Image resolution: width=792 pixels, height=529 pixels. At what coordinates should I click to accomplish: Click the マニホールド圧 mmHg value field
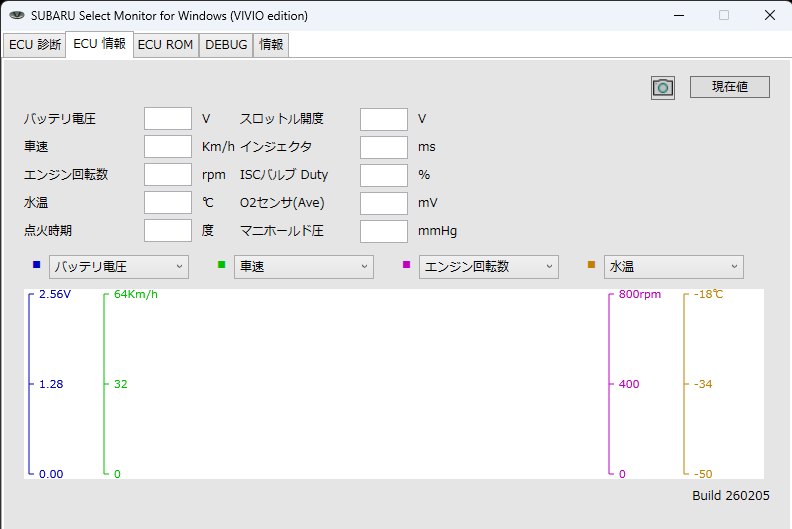coord(383,231)
